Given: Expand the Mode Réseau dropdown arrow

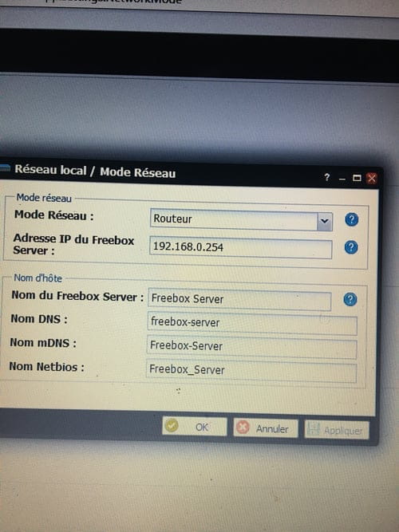Looking at the screenshot, I should click(x=325, y=221).
